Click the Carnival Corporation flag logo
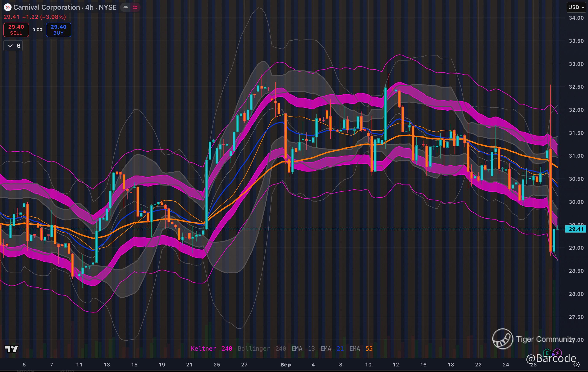Viewport: 588px width, 372px height. coord(8,7)
